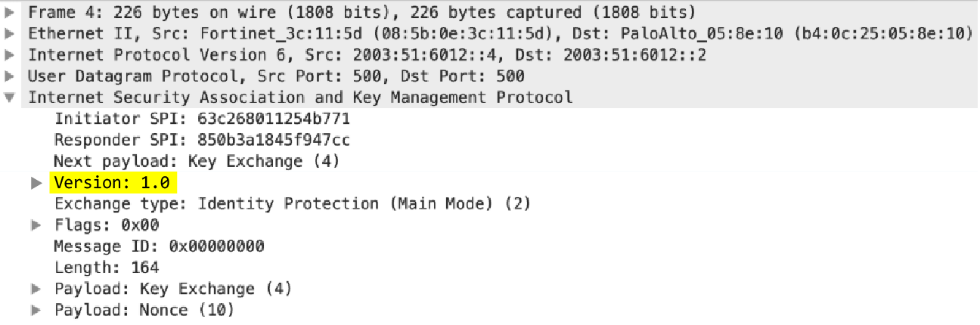The image size is (980, 325).
Task: Click the Message ID: 0x00000000 field
Action: click(159, 246)
